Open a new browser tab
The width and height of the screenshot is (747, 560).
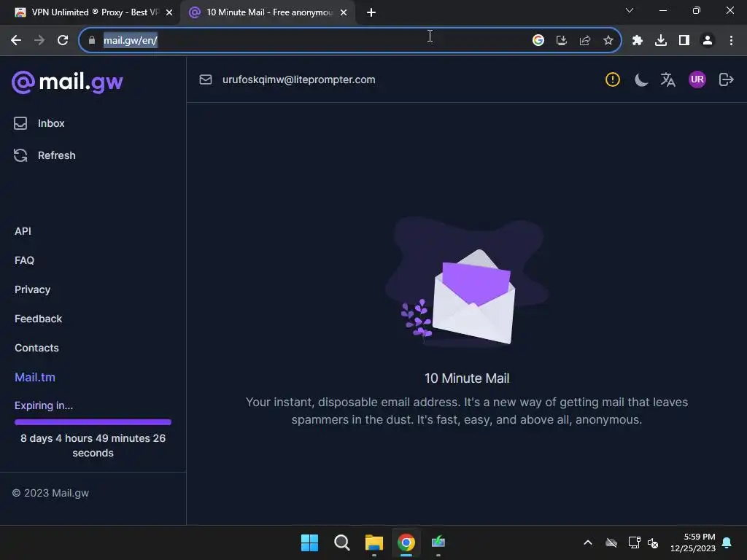coord(371,13)
